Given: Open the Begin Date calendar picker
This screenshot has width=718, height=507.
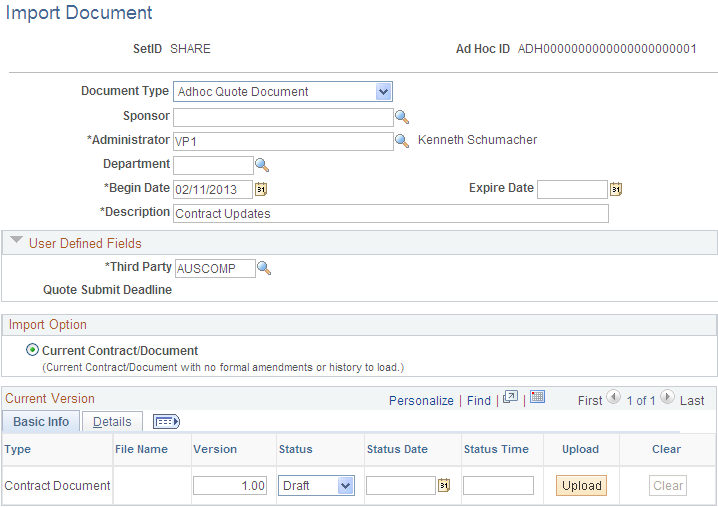Looking at the screenshot, I should coord(261,189).
